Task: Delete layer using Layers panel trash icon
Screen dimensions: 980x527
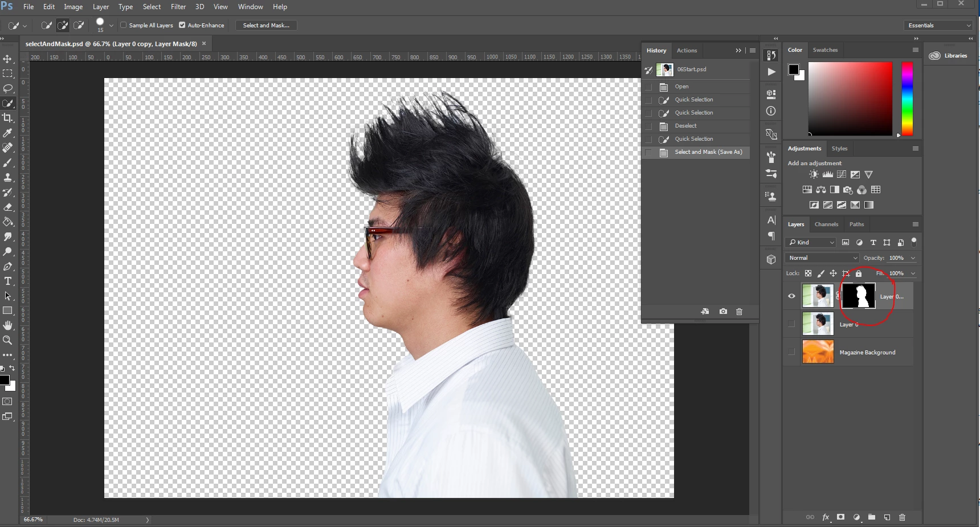Action: coord(902,517)
